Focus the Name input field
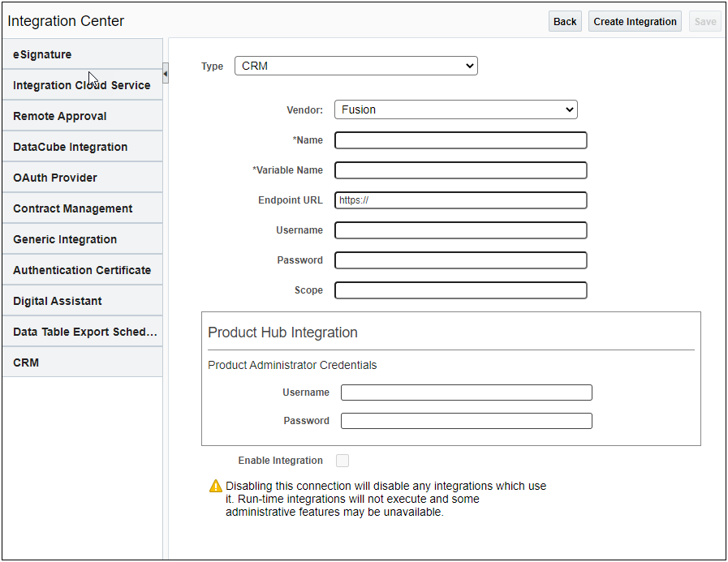Screen dimensions: 728x562 460,140
